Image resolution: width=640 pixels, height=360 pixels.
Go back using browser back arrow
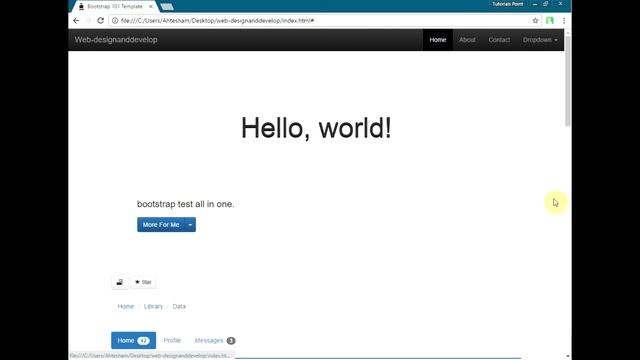point(76,20)
